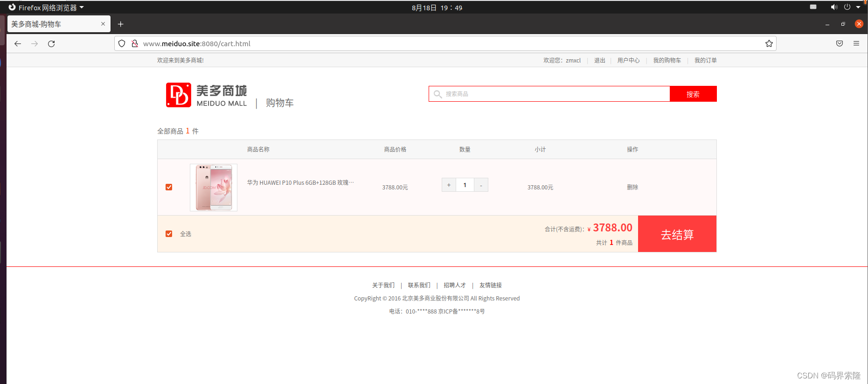Click the address bar URL
This screenshot has width=868, height=384.
[x=196, y=43]
